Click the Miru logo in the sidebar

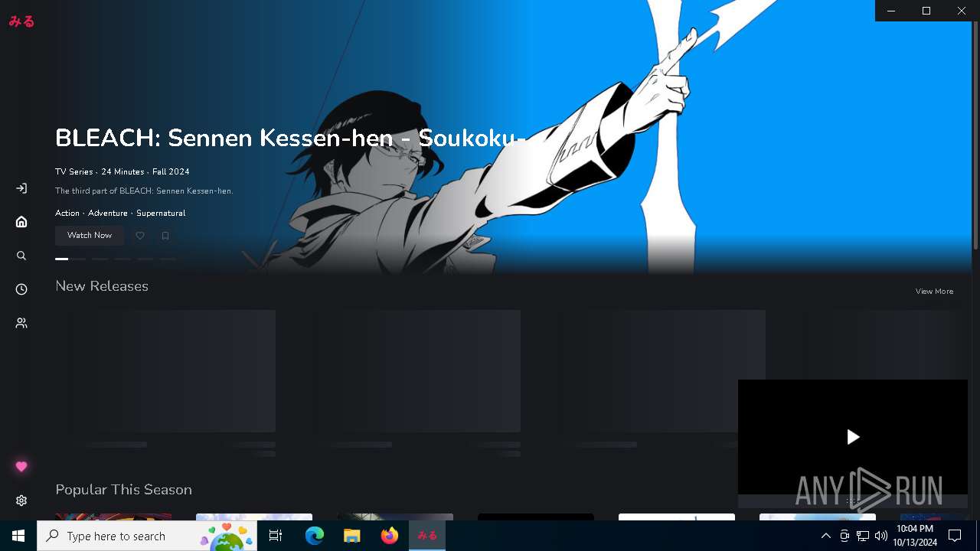[x=21, y=21]
